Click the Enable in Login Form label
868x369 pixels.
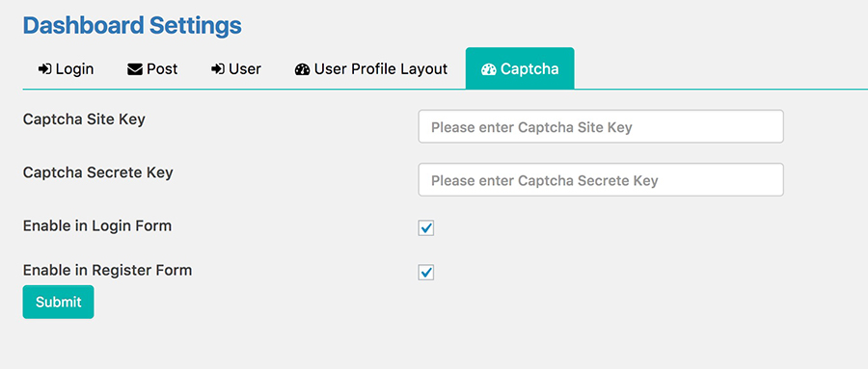coord(97,225)
